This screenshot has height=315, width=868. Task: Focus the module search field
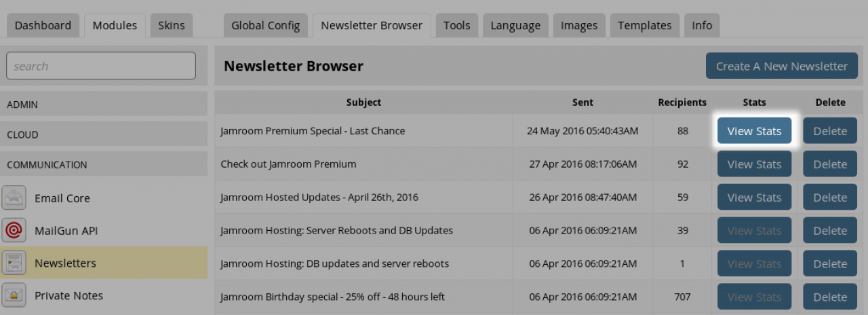[101, 66]
